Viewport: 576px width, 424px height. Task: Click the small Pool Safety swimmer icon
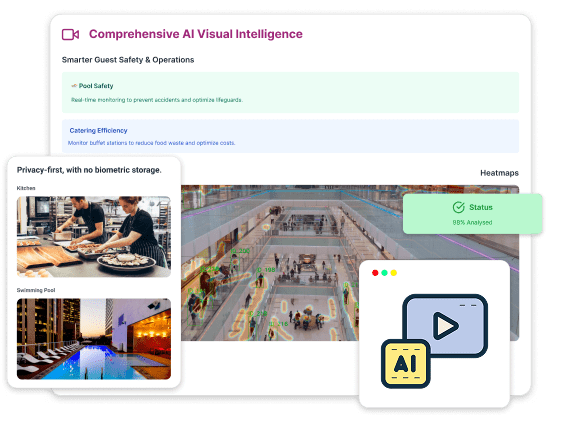[74, 86]
